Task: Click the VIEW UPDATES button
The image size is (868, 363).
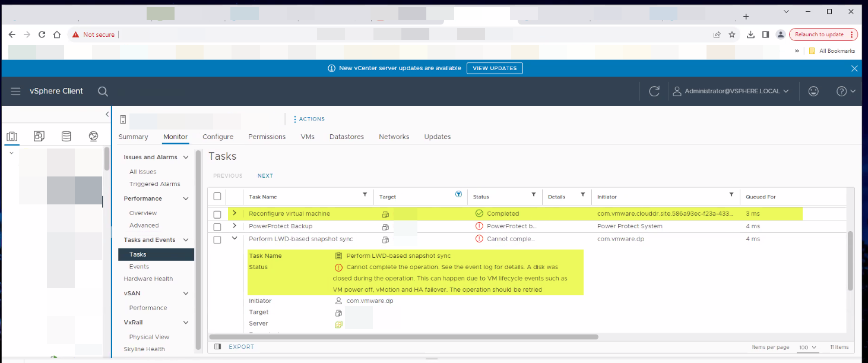Action: [495, 68]
